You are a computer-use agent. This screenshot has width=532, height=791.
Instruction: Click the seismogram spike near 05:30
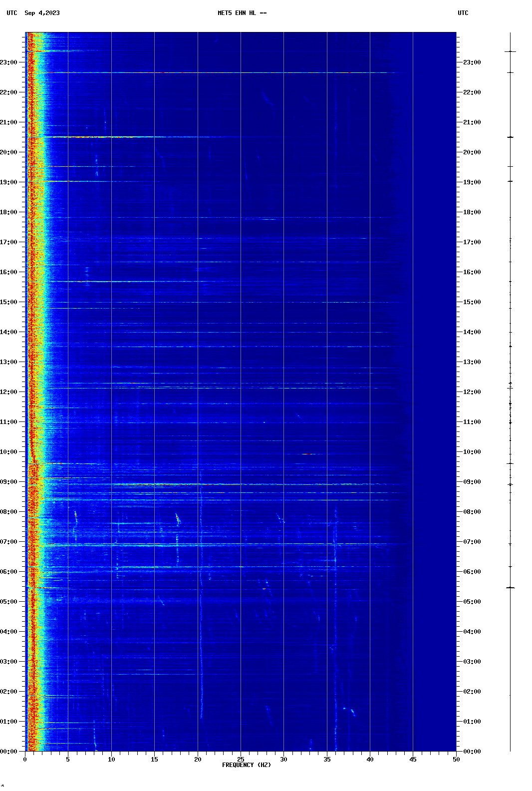(x=510, y=588)
